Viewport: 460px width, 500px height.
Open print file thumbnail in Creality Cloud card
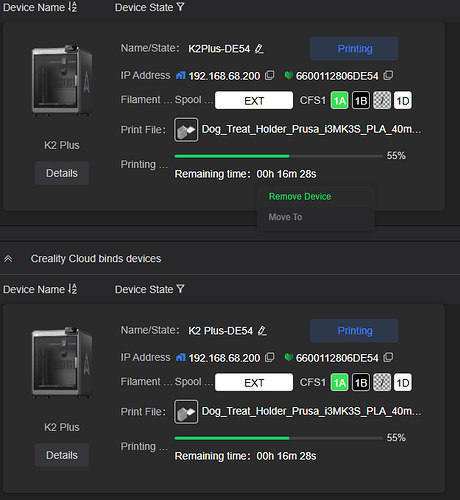pos(186,412)
